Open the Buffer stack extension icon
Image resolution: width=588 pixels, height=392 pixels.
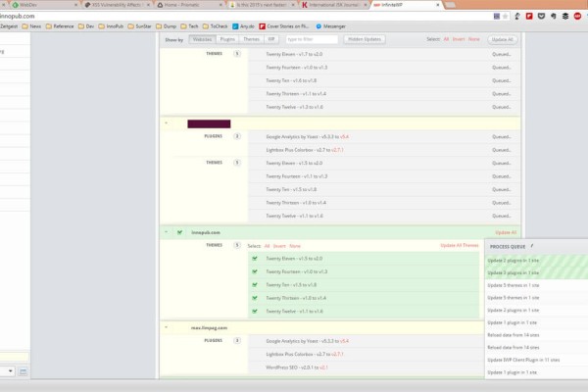pyautogui.click(x=565, y=16)
